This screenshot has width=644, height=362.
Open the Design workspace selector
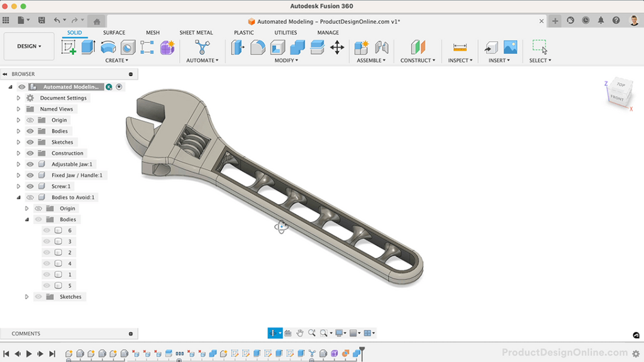coord(28,46)
